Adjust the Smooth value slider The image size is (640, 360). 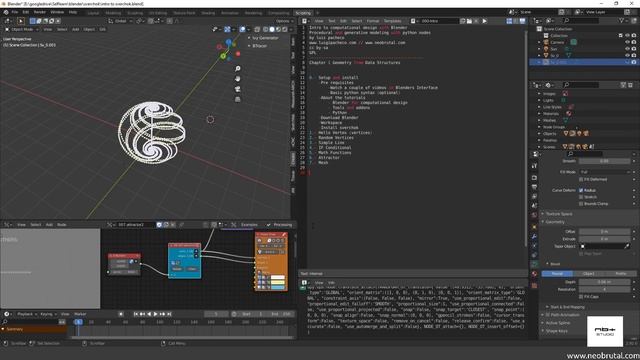tap(604, 161)
